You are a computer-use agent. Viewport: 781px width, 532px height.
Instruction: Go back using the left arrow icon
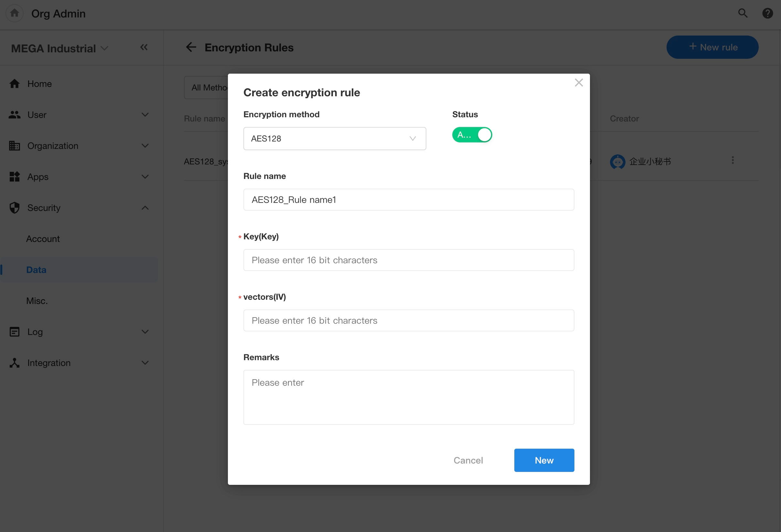coord(191,47)
